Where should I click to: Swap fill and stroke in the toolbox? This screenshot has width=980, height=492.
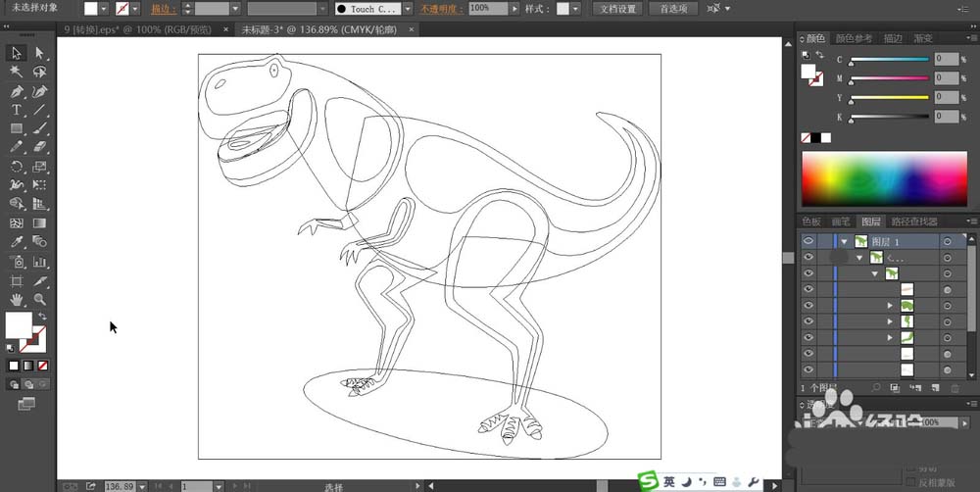[42, 315]
